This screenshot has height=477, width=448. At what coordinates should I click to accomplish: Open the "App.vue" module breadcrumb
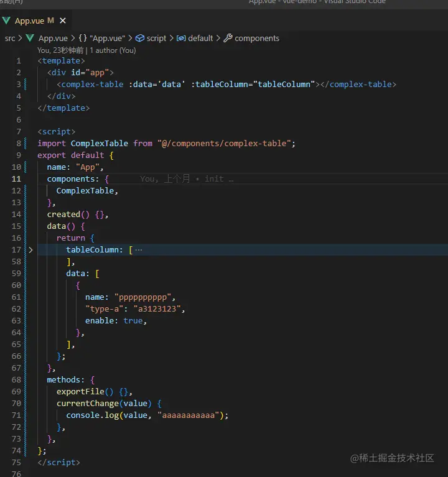(x=107, y=39)
